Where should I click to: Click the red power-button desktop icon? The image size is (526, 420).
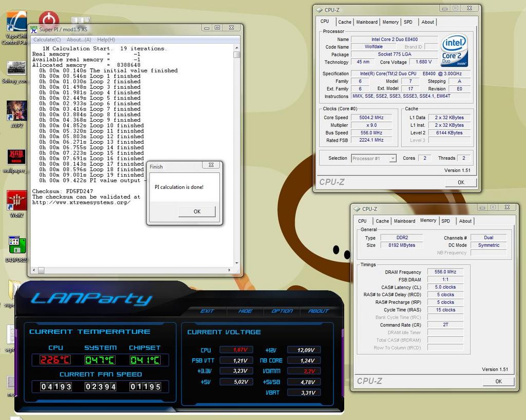[x=49, y=18]
